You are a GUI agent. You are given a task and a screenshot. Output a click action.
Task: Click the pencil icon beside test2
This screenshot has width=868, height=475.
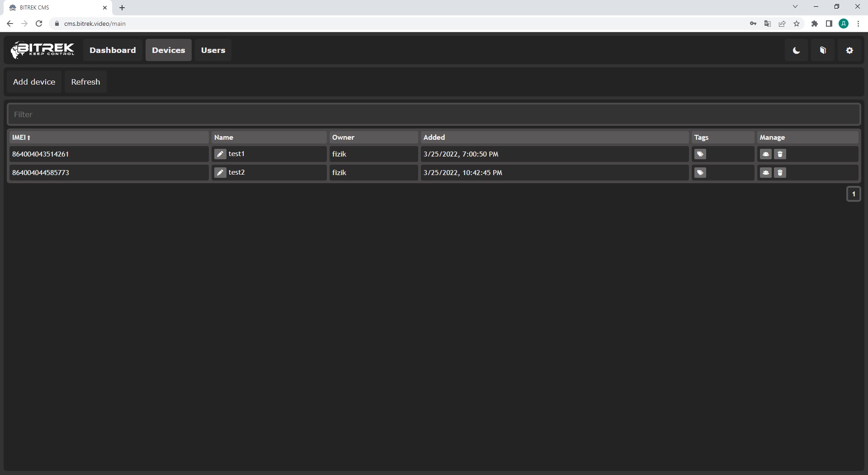(x=220, y=173)
